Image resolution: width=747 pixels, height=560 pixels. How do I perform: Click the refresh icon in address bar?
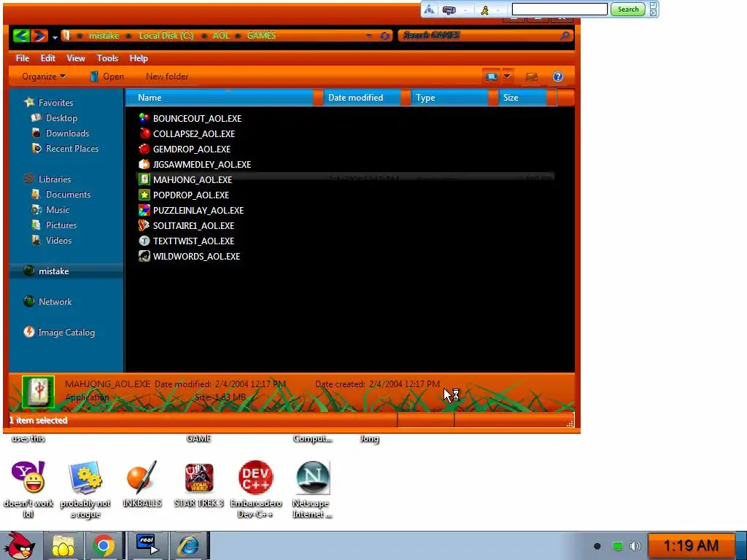click(x=385, y=36)
